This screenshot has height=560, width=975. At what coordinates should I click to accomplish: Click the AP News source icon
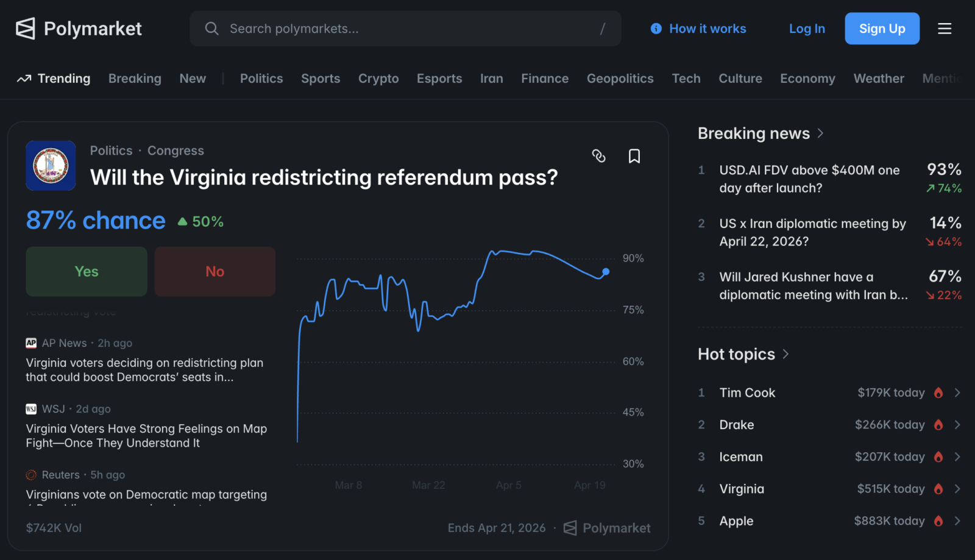coord(31,343)
